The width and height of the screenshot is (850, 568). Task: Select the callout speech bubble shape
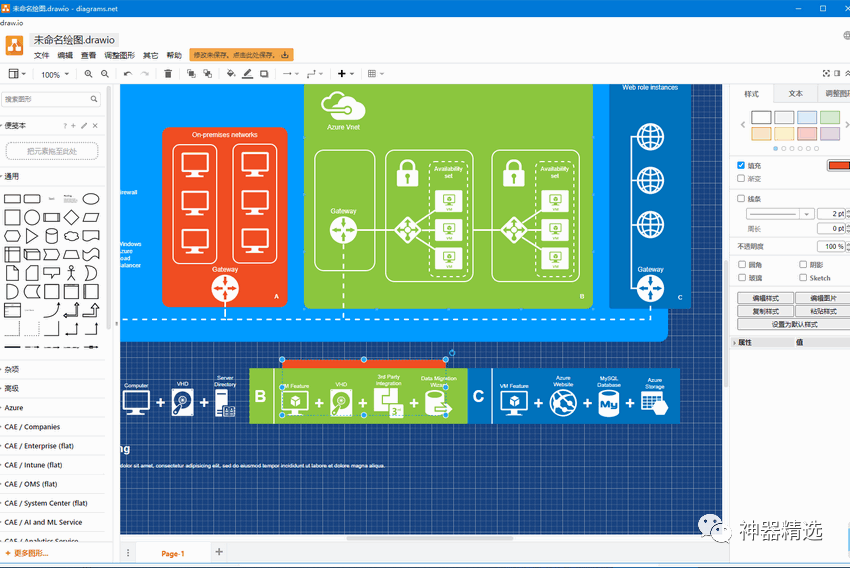coord(51,273)
